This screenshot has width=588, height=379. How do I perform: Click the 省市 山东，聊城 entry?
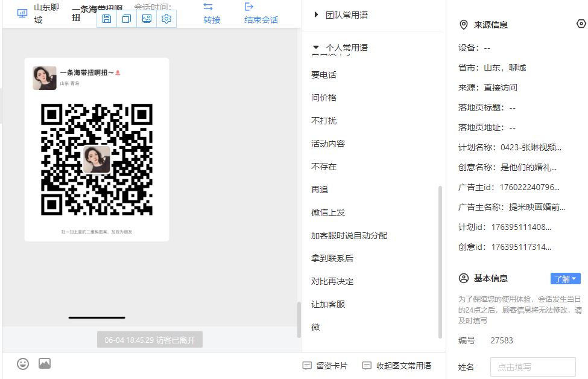[x=492, y=68]
